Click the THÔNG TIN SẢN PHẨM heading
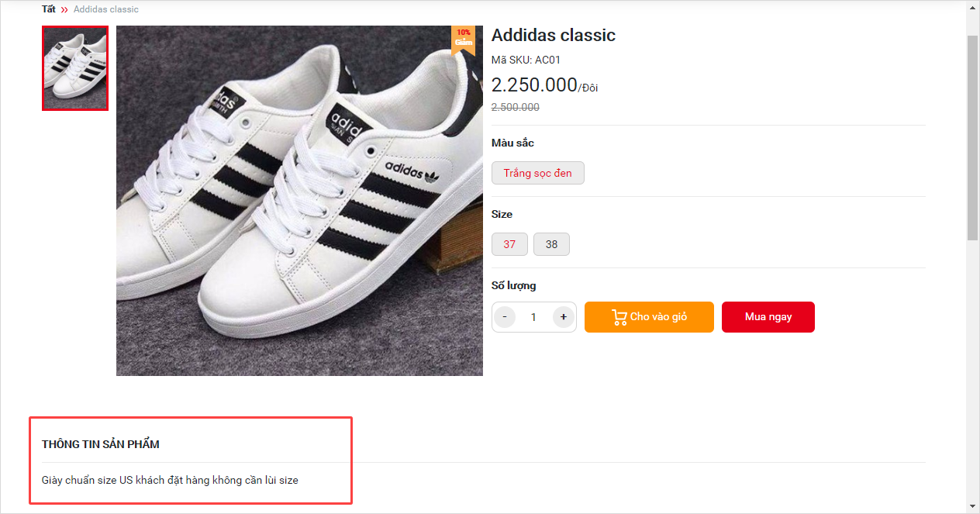This screenshot has height=514, width=980. pyautogui.click(x=101, y=444)
